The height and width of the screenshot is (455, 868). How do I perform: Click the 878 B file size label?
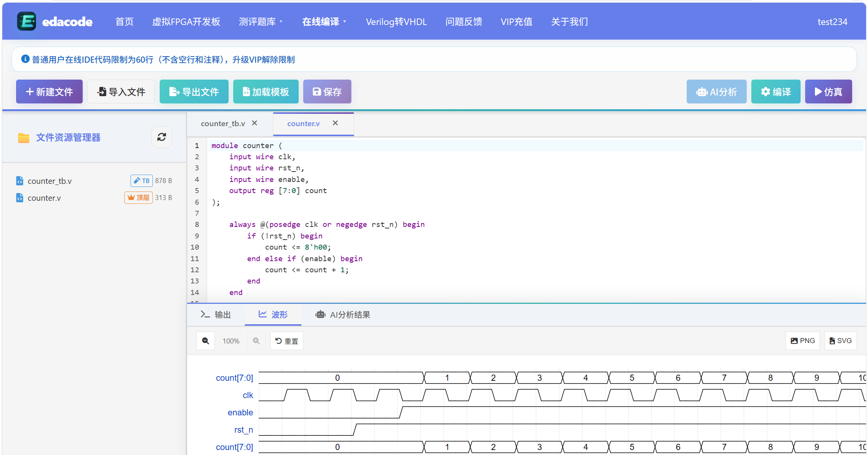point(163,180)
